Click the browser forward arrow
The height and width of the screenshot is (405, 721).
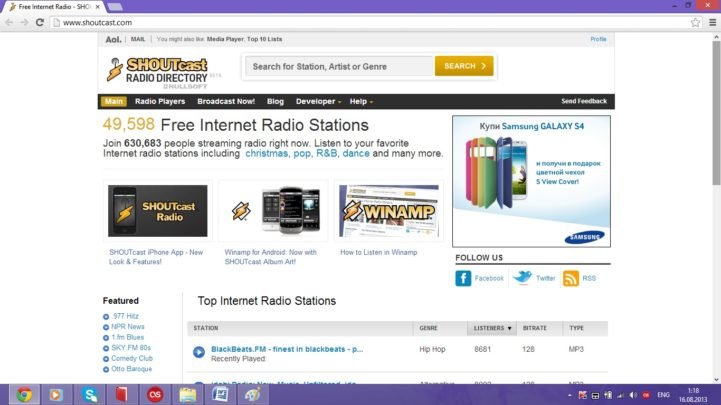[x=24, y=22]
